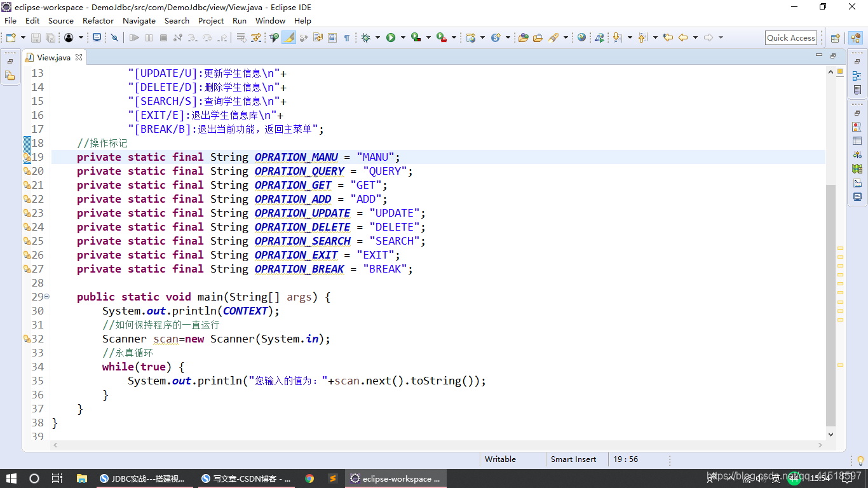868x488 pixels.
Task: Click the scroll-down arrow of editor scrollbar
Action: 831,435
